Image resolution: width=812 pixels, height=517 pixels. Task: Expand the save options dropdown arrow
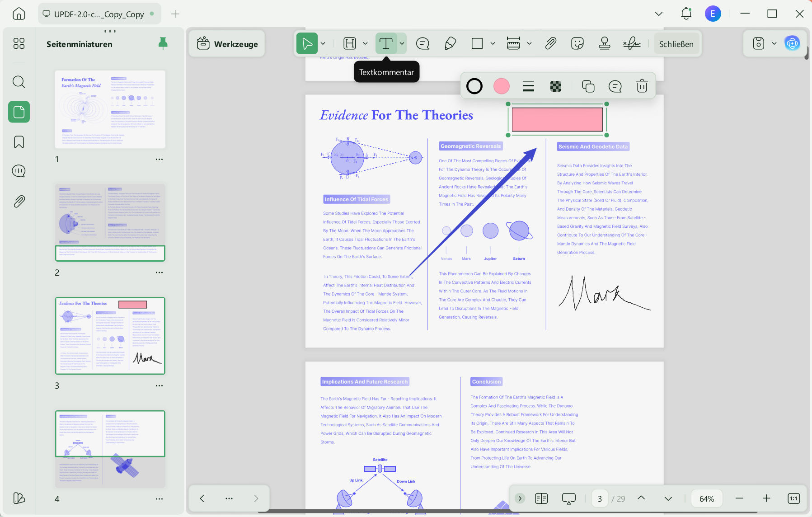point(774,43)
